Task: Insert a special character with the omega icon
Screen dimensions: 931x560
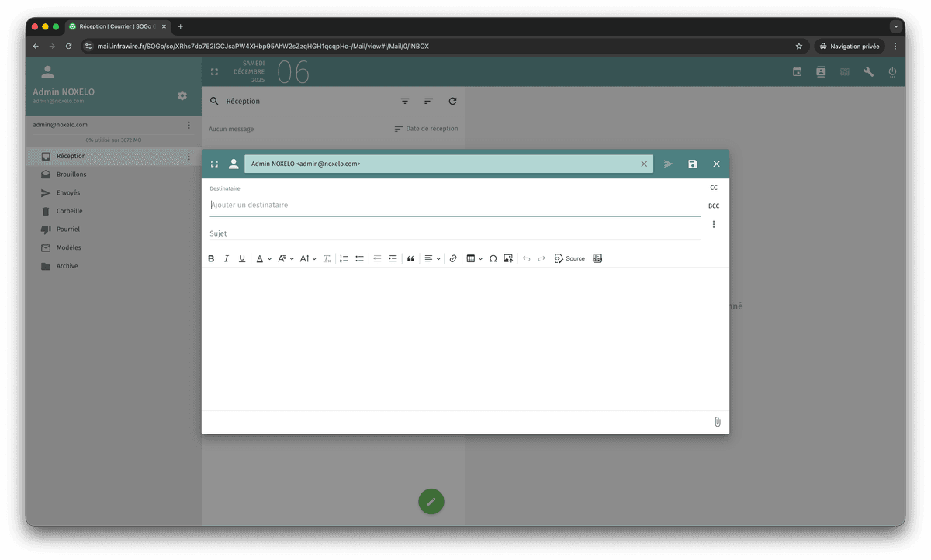Action: pos(493,258)
